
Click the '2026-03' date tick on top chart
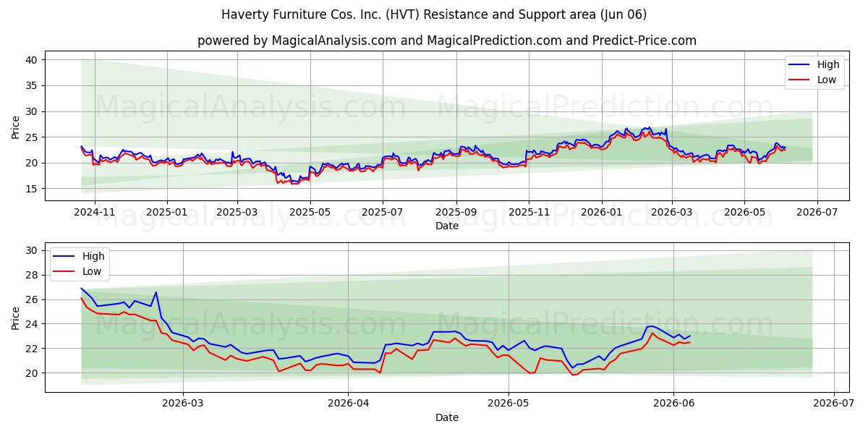click(671, 213)
